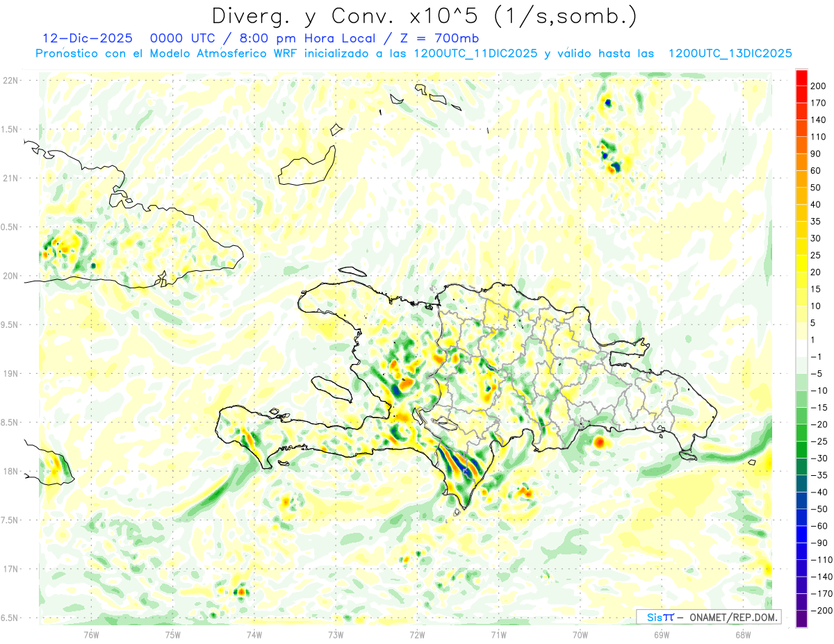Click the longitude axis label '75W'

point(173,634)
